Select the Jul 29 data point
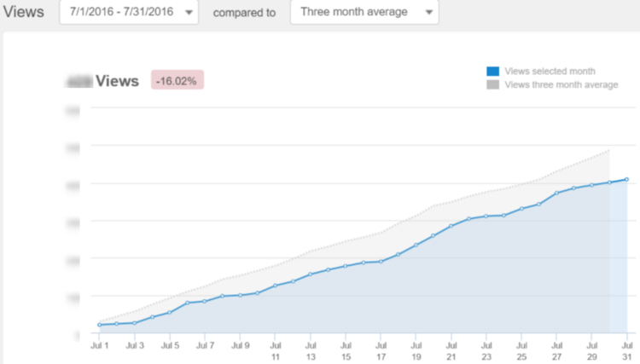Image resolution: width=640 pixels, height=364 pixels. 591,184
